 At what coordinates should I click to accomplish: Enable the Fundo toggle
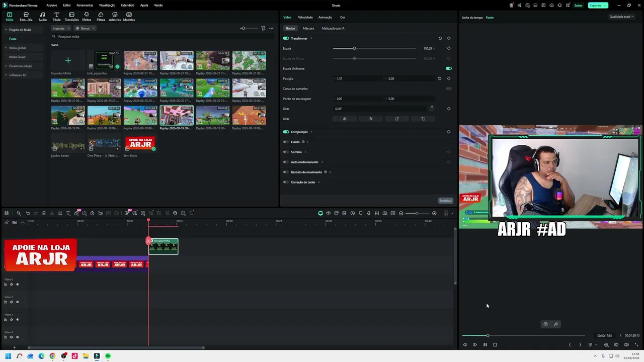point(286,142)
